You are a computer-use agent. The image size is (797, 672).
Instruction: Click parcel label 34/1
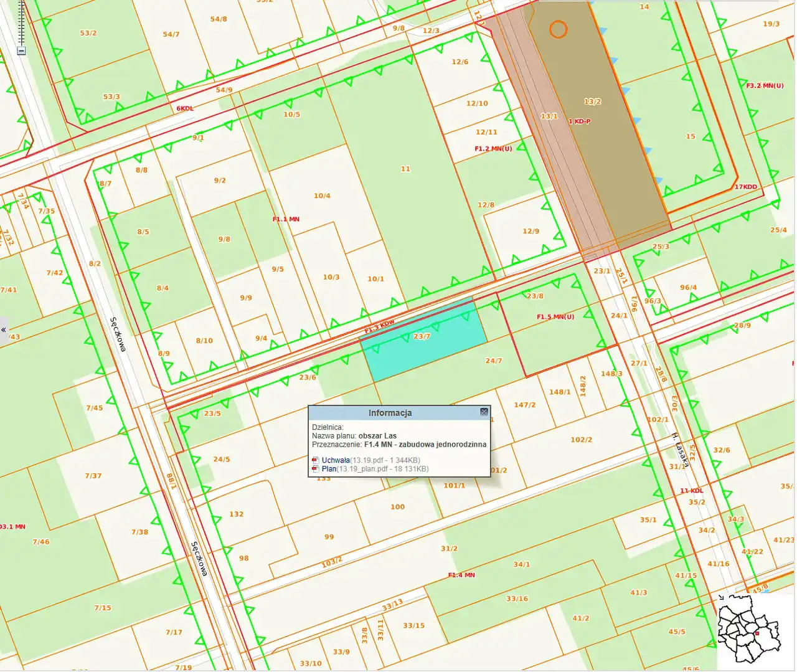[522, 564]
